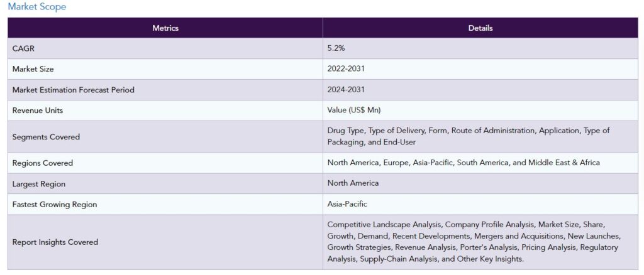
Task: Select the Report Insights Covered label
Action: coord(55,242)
